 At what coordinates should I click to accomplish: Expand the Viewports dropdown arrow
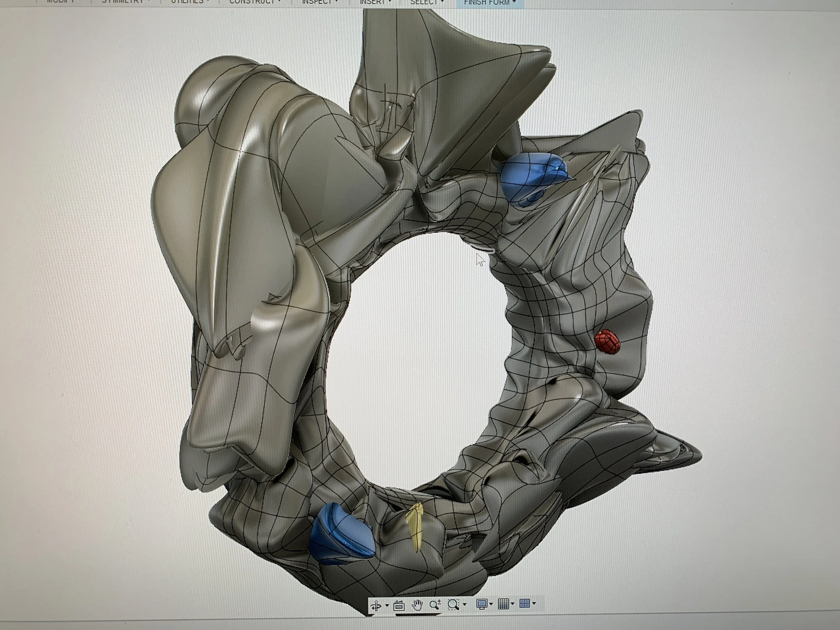click(x=534, y=603)
